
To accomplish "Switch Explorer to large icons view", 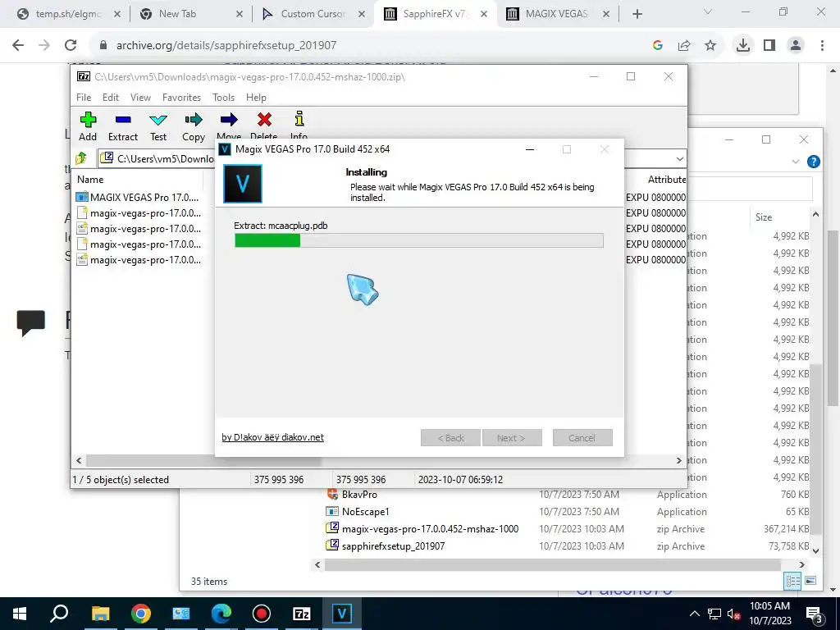I will (810, 581).
